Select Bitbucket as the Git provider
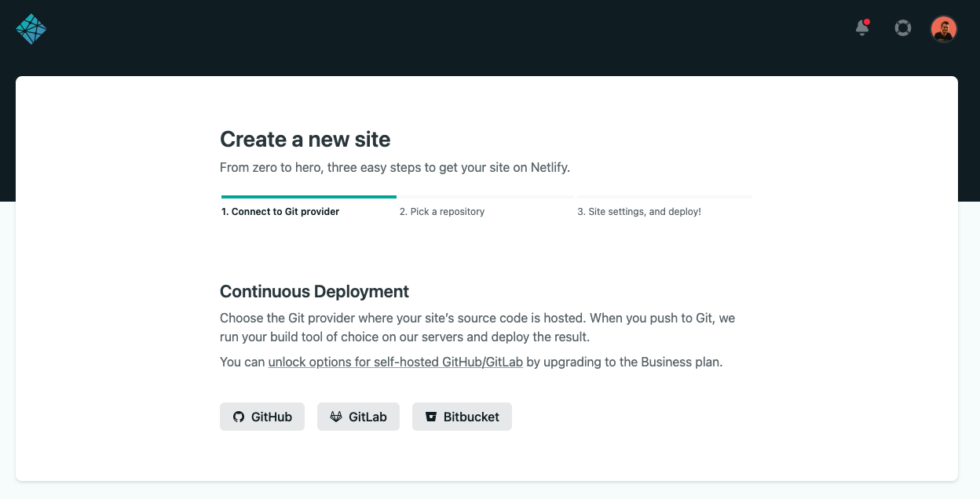 (x=471, y=417)
